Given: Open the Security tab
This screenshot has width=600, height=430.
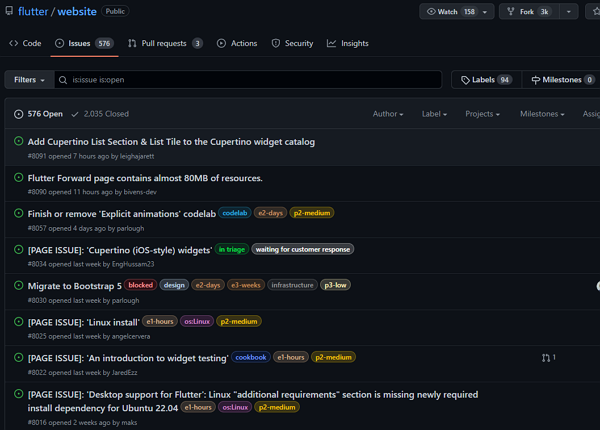Looking at the screenshot, I should click(x=292, y=43).
